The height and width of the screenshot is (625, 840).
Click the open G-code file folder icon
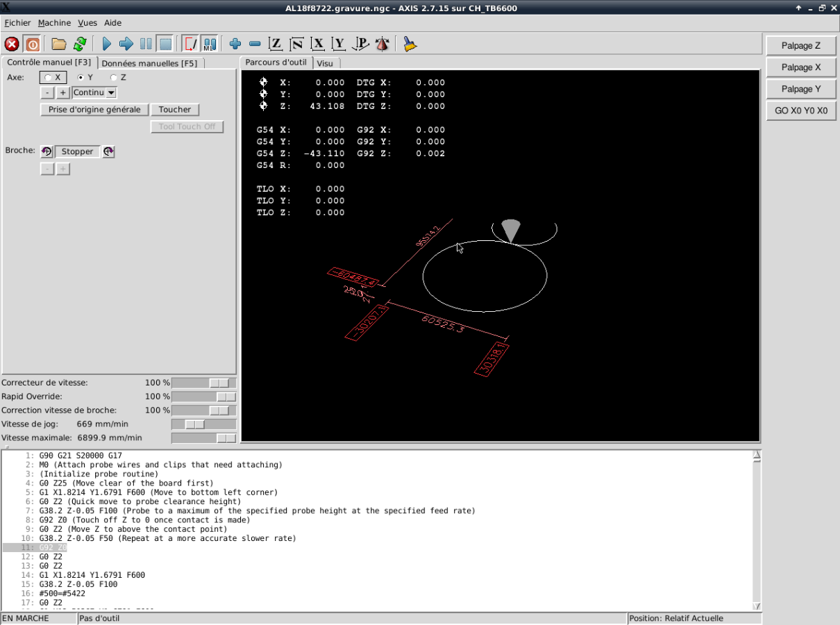click(59, 44)
